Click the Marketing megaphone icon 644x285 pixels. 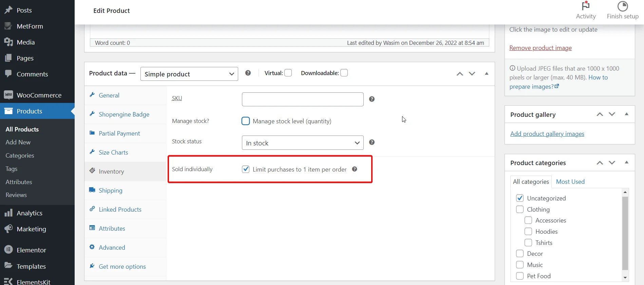[8, 229]
